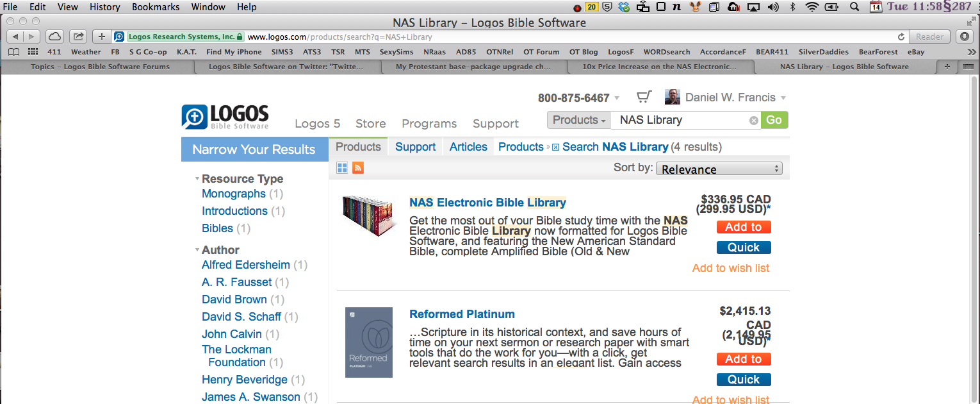Add NAS Electronic Bible Library to cart
Viewport: 980px width, 404px height.
click(744, 227)
